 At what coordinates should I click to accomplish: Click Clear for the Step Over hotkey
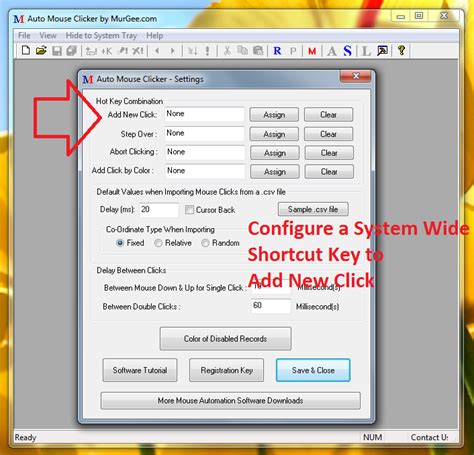pyautogui.click(x=328, y=134)
